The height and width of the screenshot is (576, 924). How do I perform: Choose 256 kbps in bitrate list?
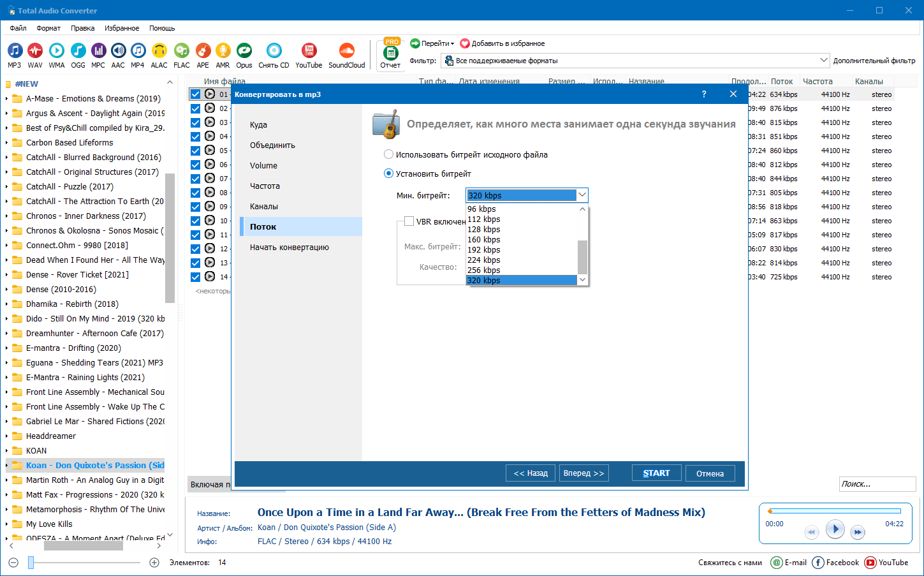pyautogui.click(x=522, y=270)
